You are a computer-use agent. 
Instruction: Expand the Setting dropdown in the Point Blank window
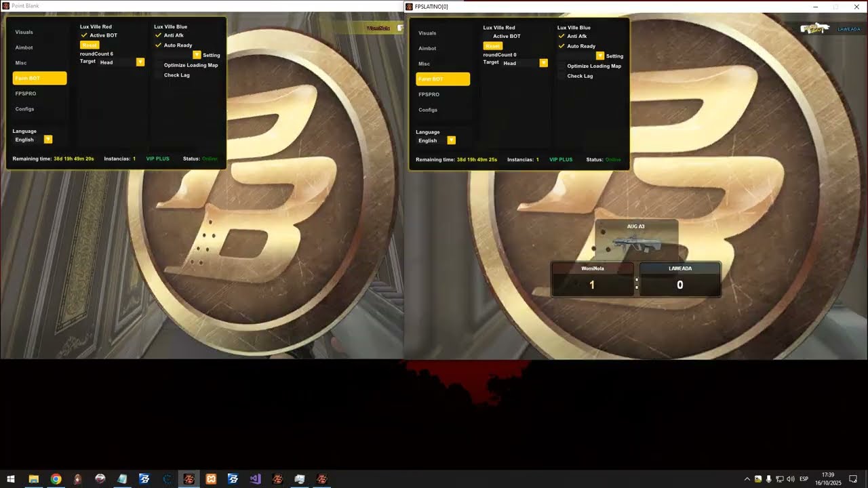[x=197, y=55]
